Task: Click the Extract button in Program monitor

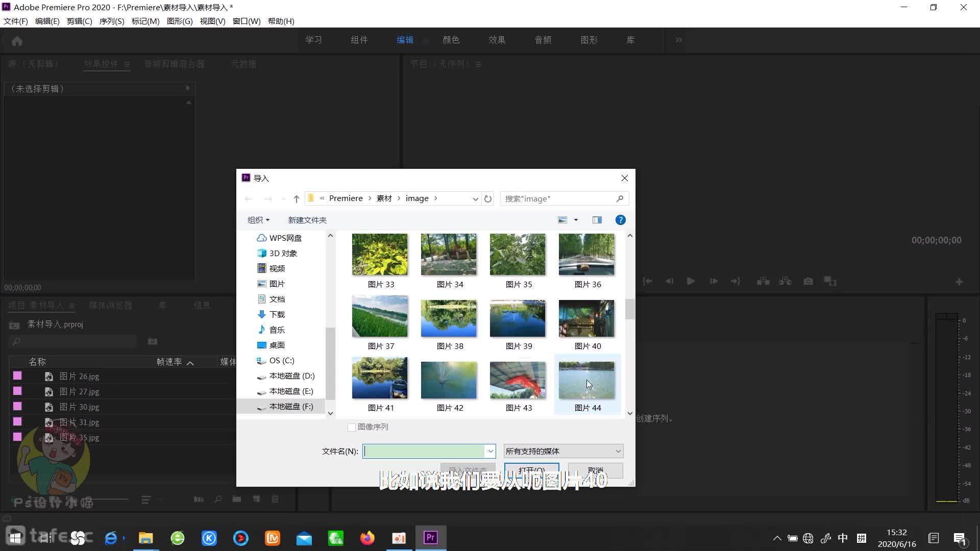Action: [786, 281]
